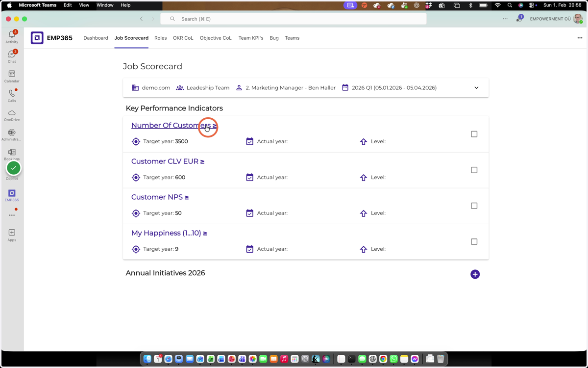Click the EMP365 logo in app header
This screenshot has width=588, height=368.
tap(37, 38)
